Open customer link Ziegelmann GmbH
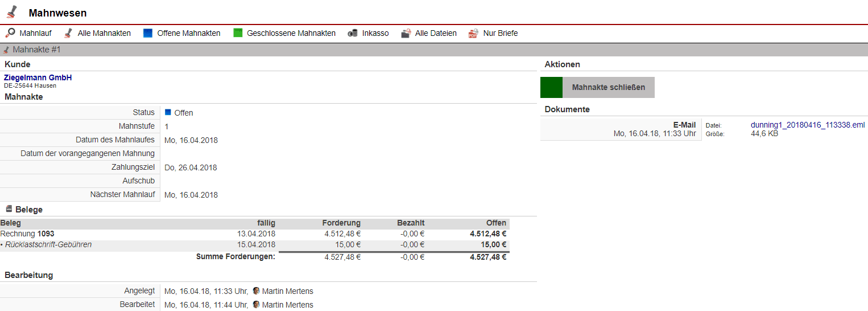868x311 pixels. tap(38, 77)
